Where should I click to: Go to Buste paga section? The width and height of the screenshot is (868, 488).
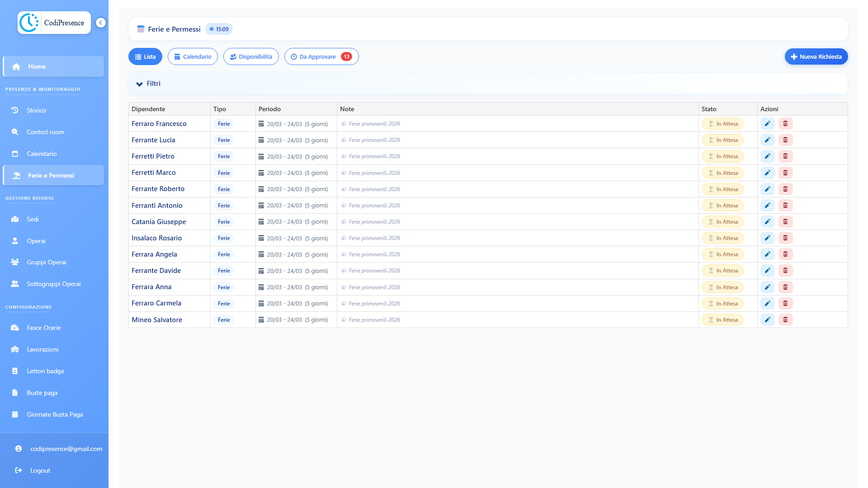pyautogui.click(x=42, y=393)
